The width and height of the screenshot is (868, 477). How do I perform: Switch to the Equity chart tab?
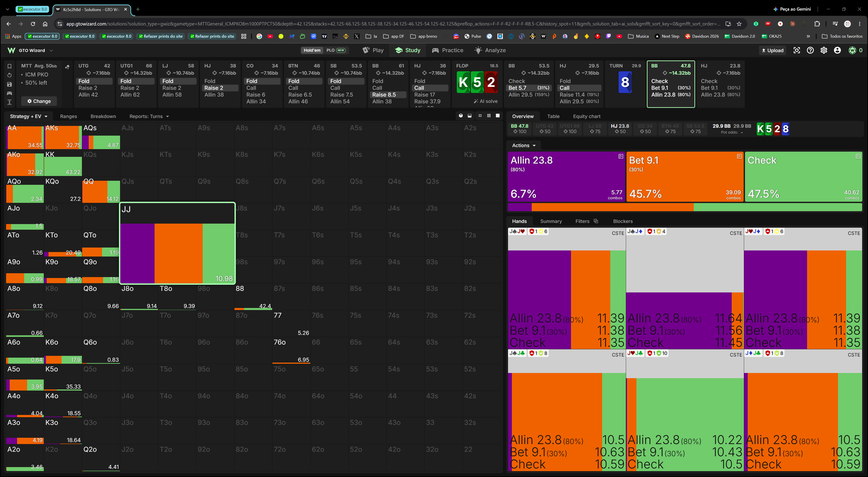coord(587,116)
